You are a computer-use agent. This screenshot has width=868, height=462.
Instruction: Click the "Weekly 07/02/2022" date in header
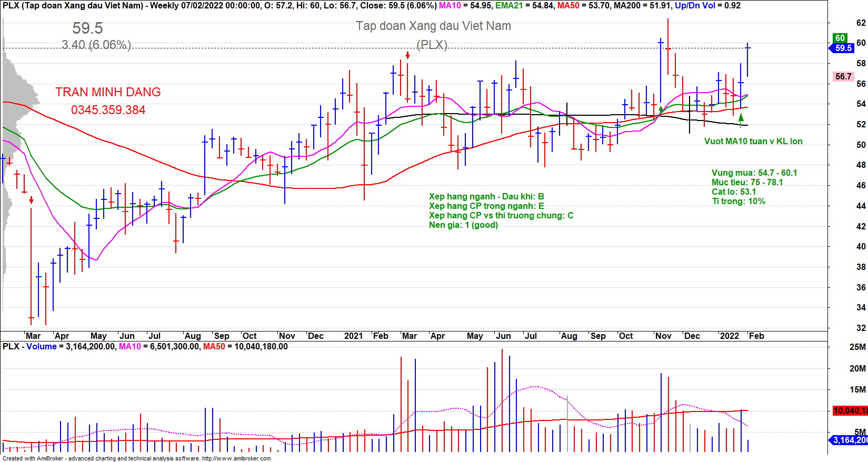tap(183, 6)
